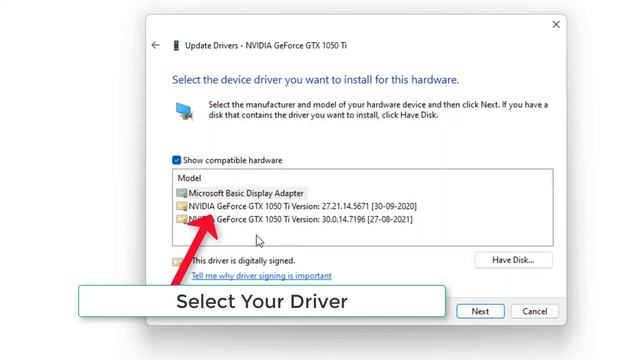
Task: Click the Have Disk button
Action: tap(513, 260)
